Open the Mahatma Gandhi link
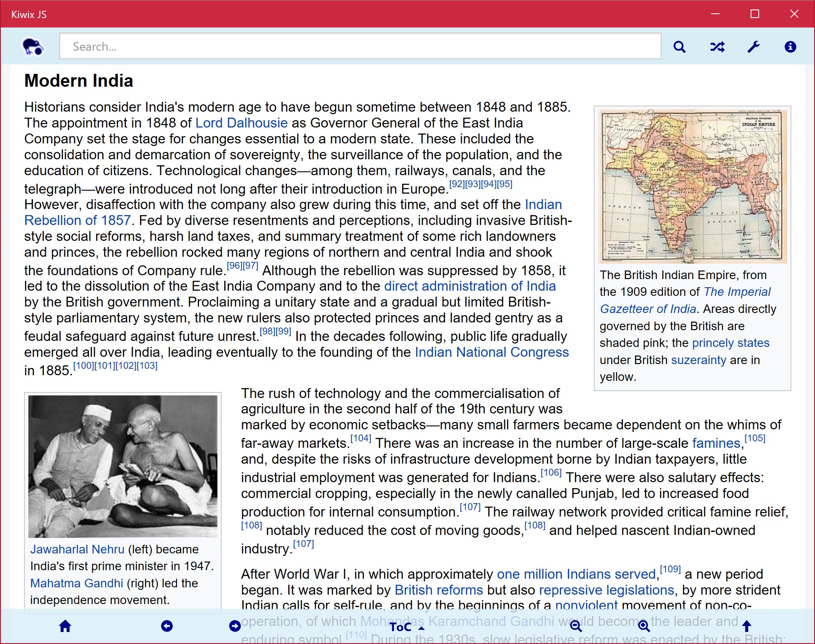 coord(76,583)
